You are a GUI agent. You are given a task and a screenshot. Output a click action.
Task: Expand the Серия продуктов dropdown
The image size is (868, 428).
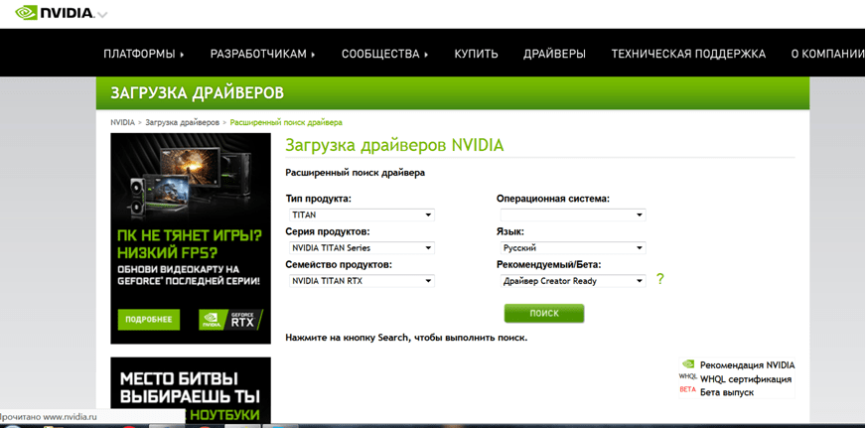pyautogui.click(x=361, y=248)
